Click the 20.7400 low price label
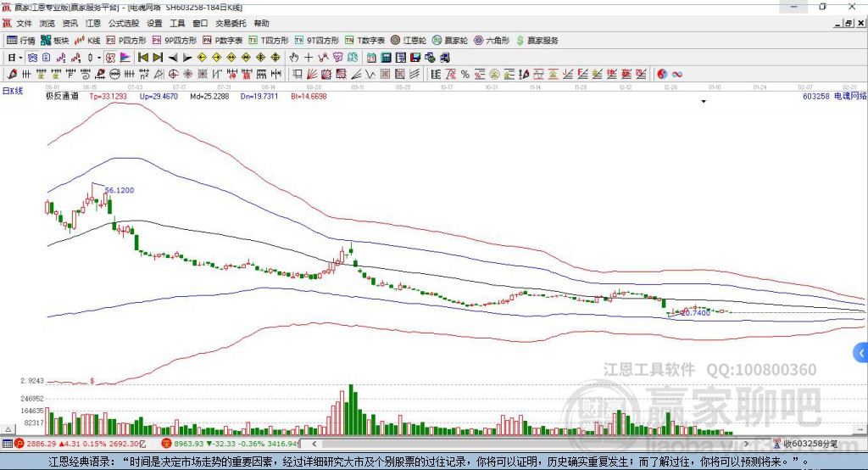868x470 pixels. [x=695, y=313]
